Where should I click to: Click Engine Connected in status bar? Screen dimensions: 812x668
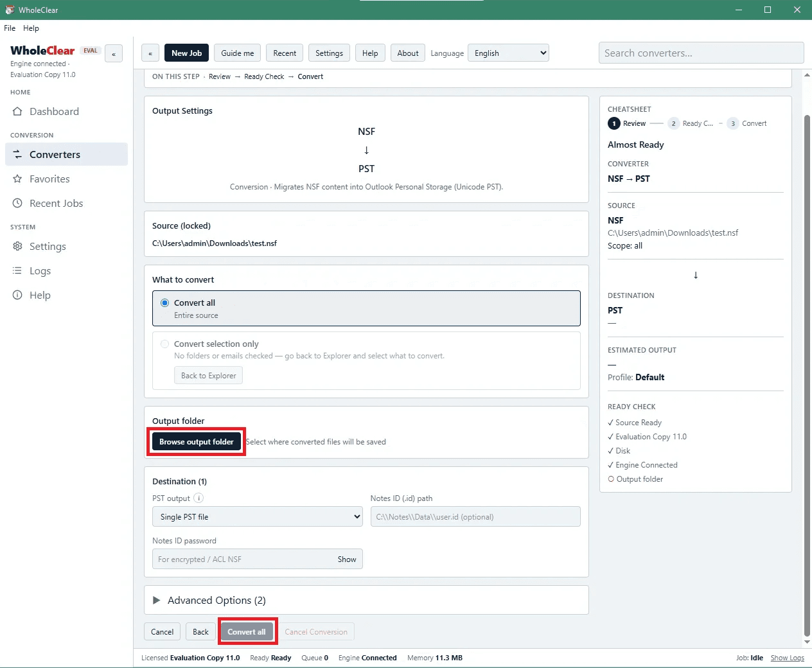pos(367,658)
